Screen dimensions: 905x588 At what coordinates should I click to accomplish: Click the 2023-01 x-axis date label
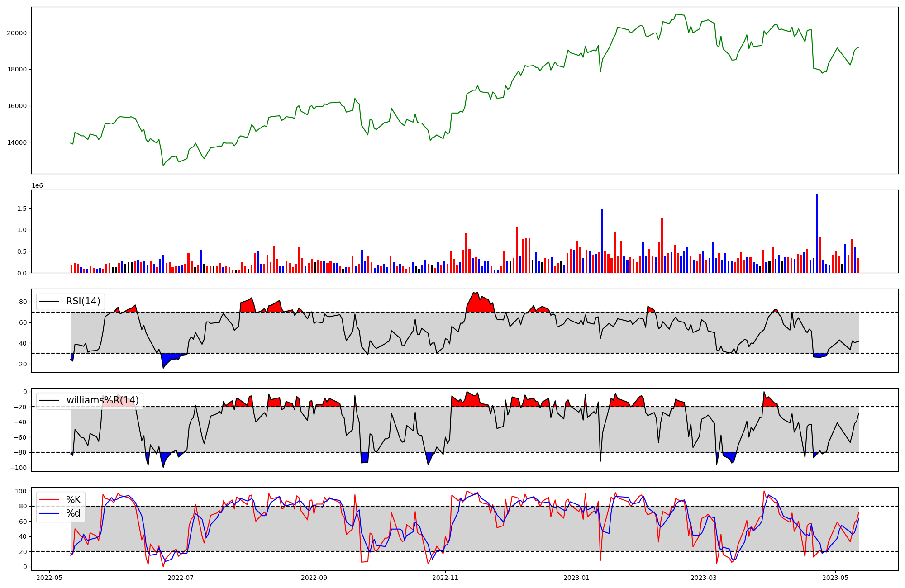[577, 578]
